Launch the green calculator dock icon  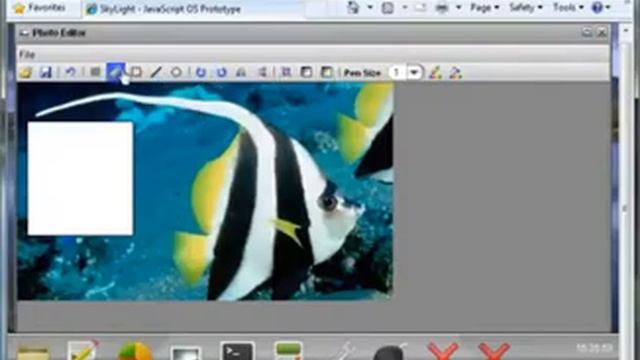(289, 351)
